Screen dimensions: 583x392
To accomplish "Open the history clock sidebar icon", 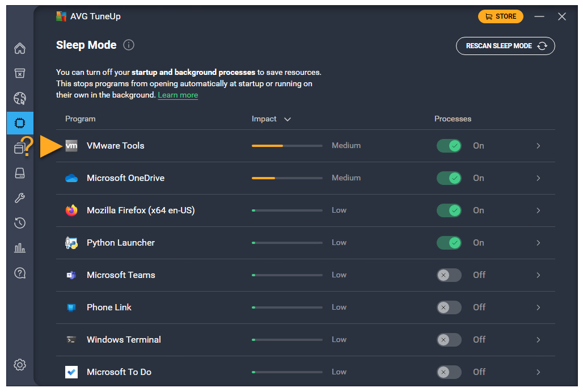I will click(x=20, y=223).
